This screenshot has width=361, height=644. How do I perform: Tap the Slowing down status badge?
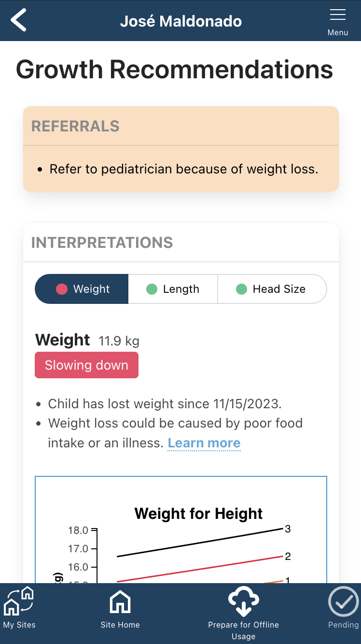86,365
